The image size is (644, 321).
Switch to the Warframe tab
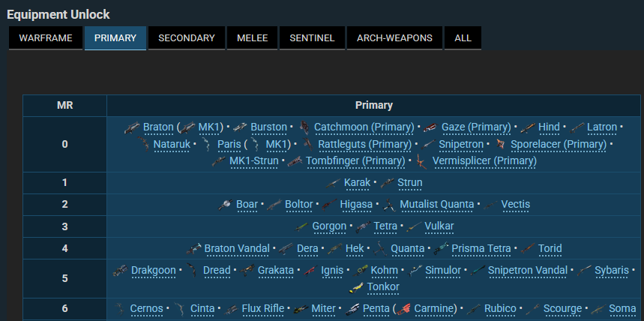(46, 38)
